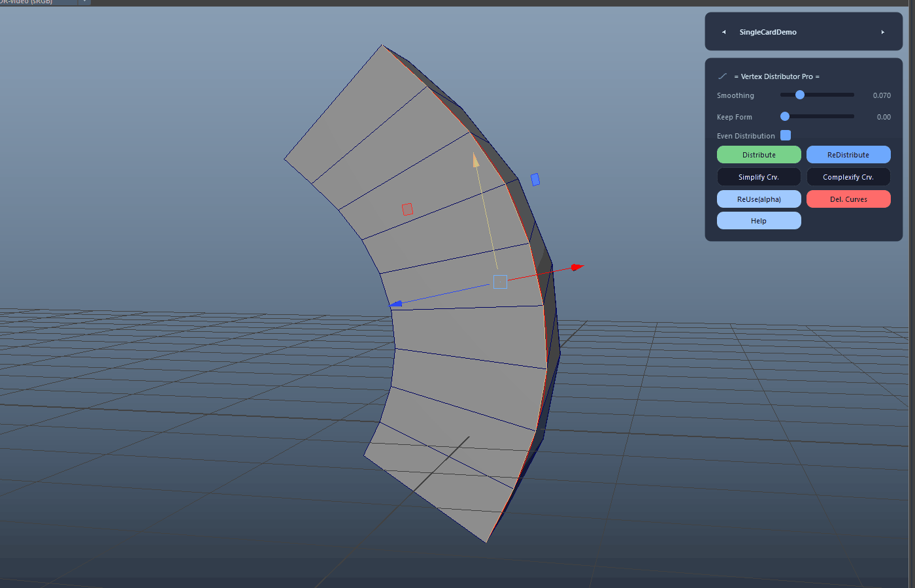This screenshot has height=588, width=915.
Task: Delete curves with Del. Curves
Action: 848,199
